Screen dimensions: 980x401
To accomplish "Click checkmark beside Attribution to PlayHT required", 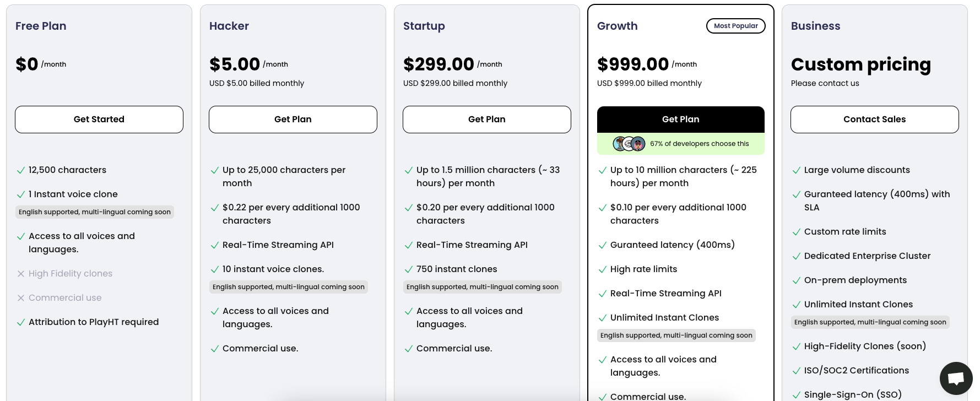I will coord(21,323).
